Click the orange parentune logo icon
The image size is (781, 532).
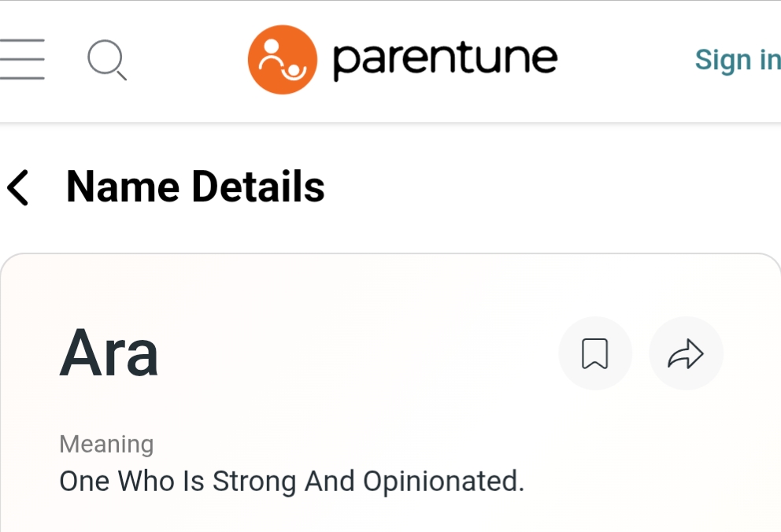[x=282, y=60]
